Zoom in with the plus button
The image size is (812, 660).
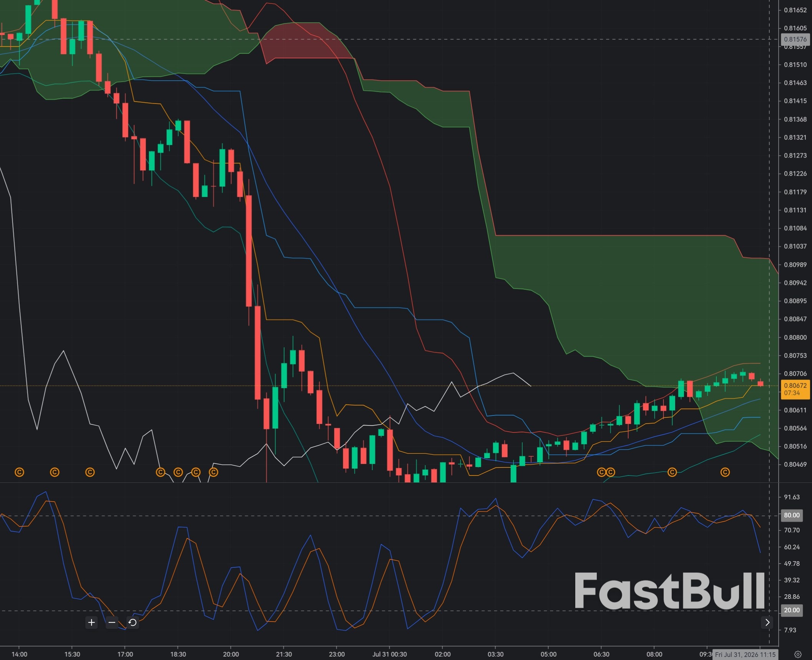pos(91,622)
